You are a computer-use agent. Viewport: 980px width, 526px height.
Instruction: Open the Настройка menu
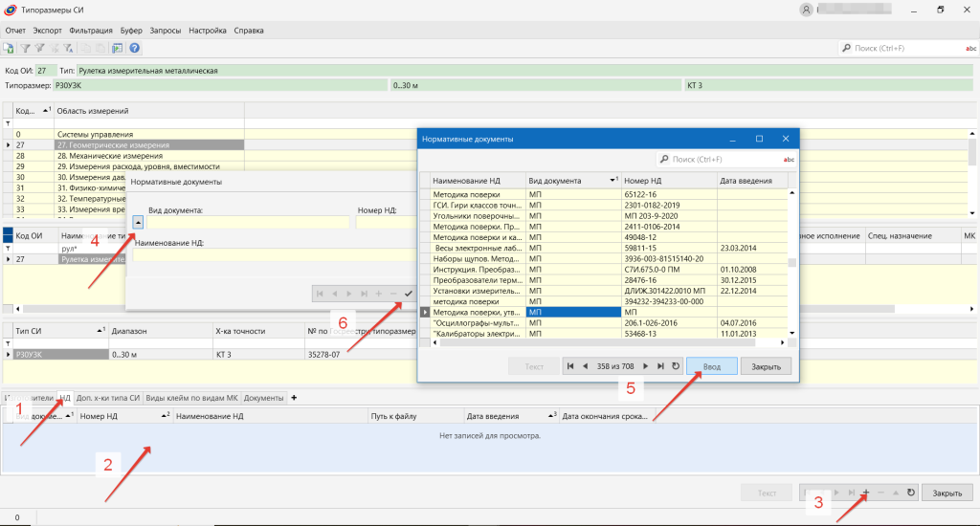point(208,30)
